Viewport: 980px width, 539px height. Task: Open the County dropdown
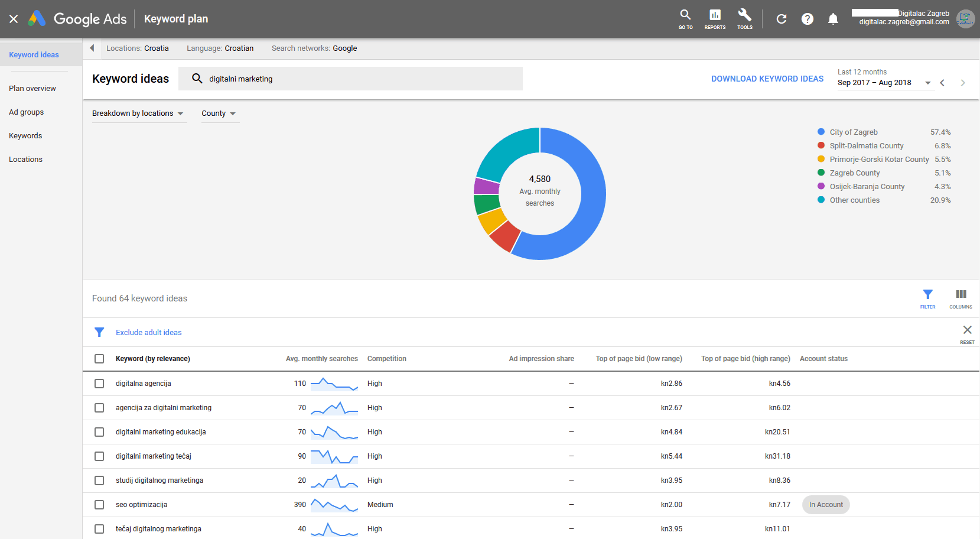219,113
